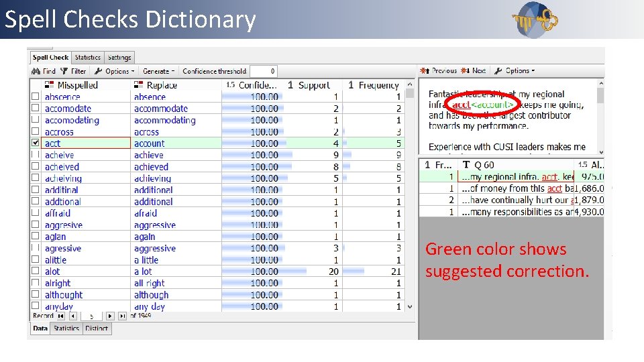
Task: Sort by the Confidence column header
Action: point(252,85)
